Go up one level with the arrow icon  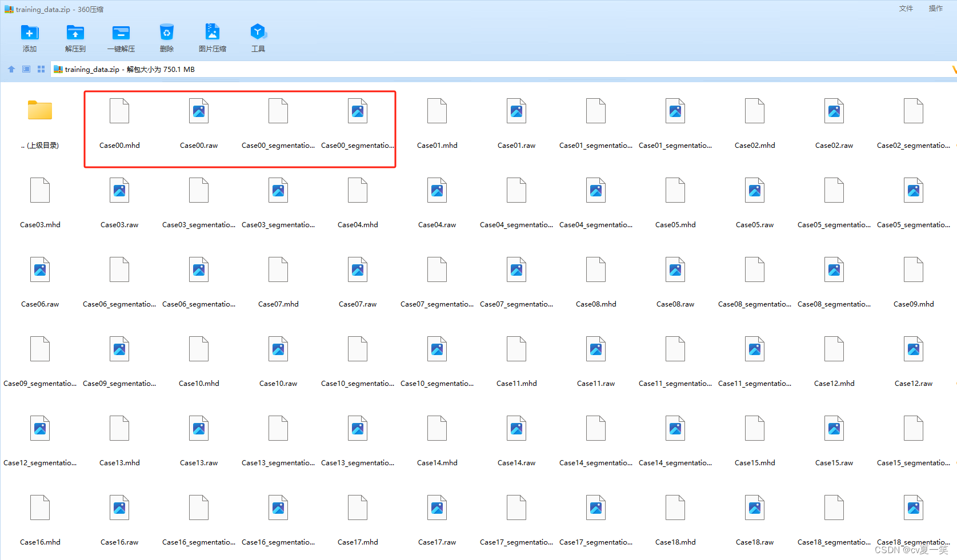pyautogui.click(x=11, y=69)
